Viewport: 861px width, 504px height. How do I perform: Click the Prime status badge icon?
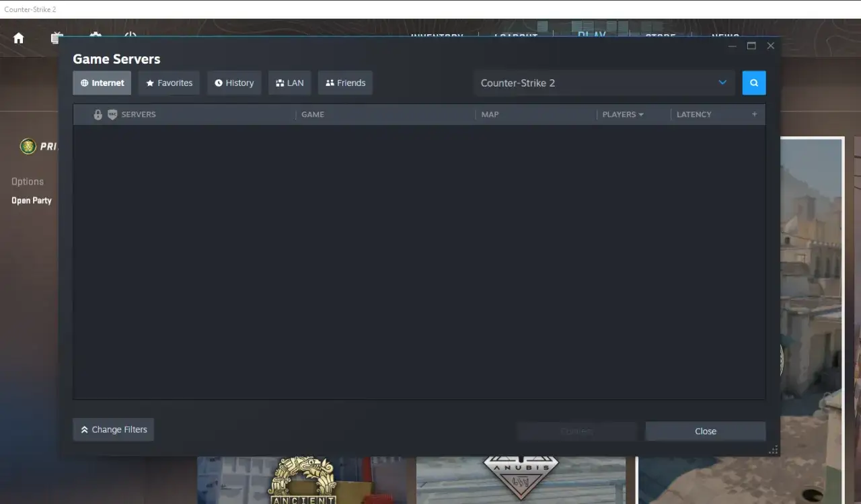(x=28, y=146)
